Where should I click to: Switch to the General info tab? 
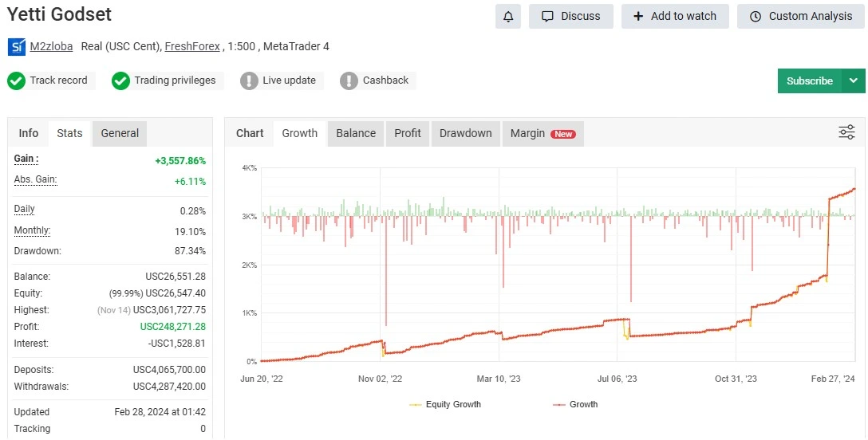pos(120,133)
